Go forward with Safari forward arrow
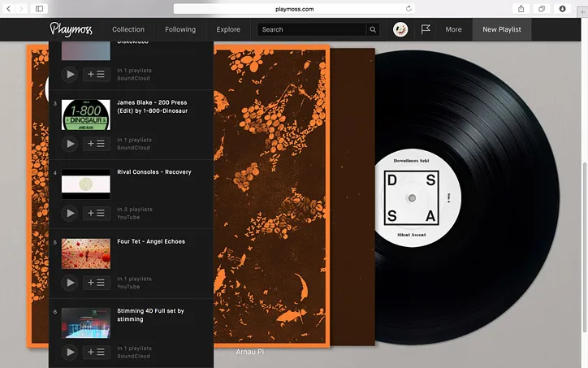This screenshot has width=588, height=368. (21, 9)
